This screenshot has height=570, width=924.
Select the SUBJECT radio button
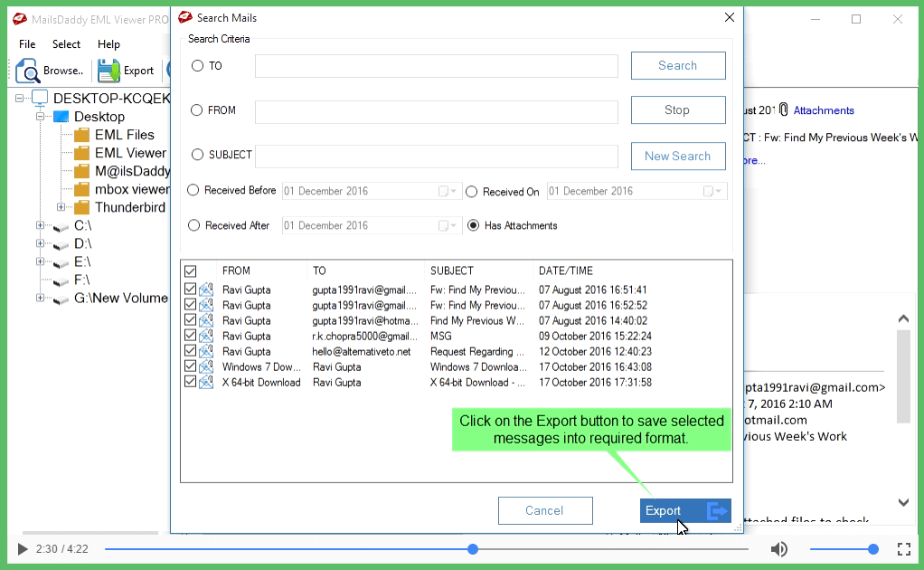pyautogui.click(x=197, y=155)
